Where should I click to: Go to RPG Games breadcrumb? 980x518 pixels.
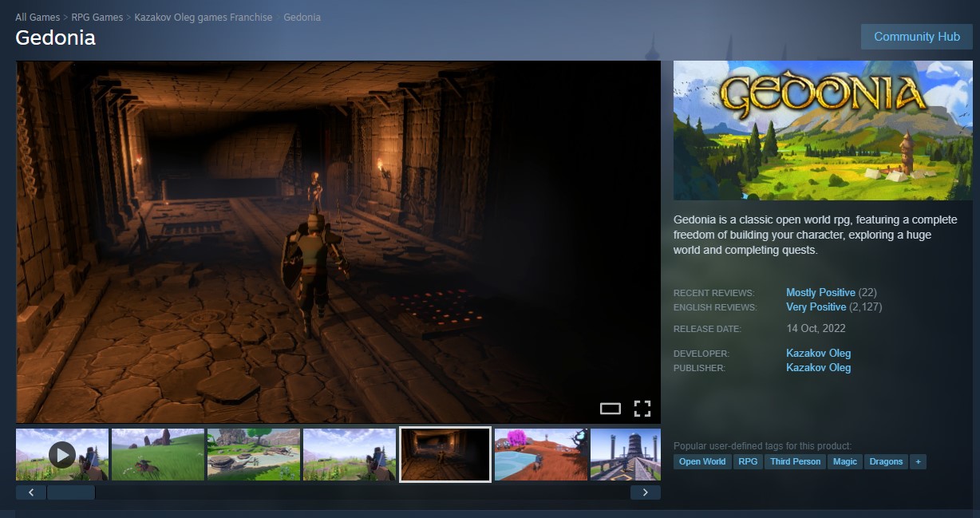coord(97,17)
